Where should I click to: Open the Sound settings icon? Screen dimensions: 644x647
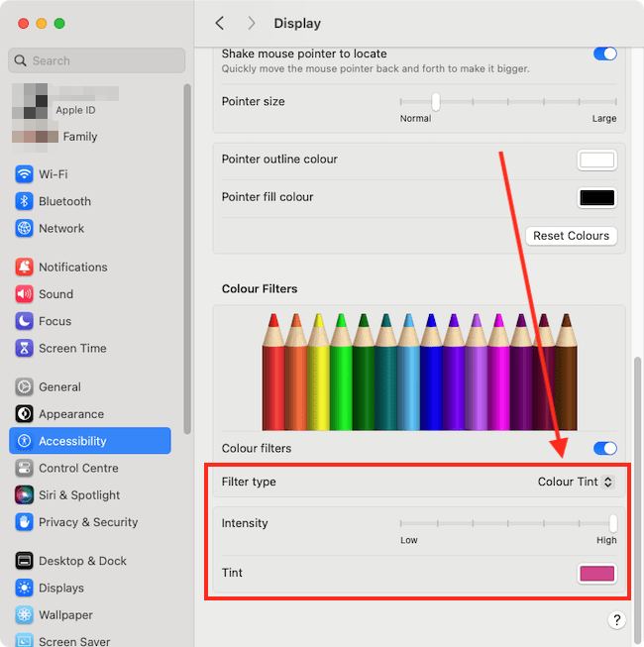point(25,294)
